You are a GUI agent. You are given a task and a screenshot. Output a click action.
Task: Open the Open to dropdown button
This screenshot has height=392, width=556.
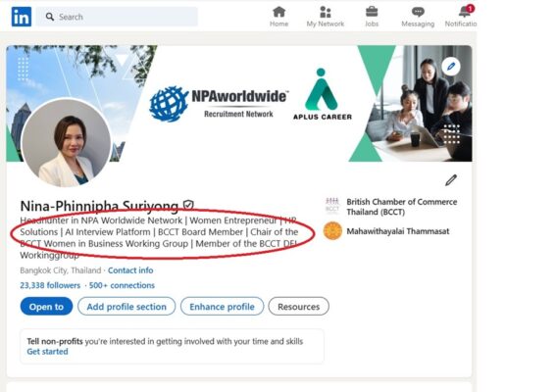46,307
